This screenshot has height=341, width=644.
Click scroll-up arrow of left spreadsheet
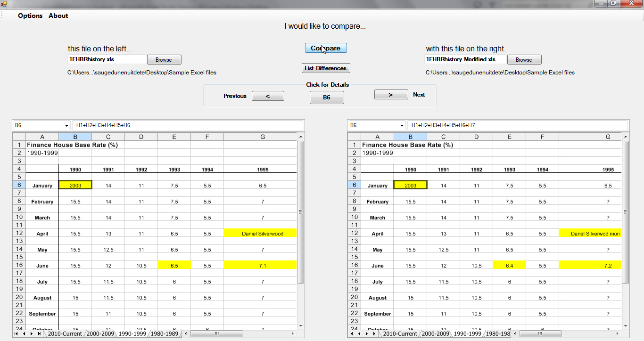[x=300, y=137]
